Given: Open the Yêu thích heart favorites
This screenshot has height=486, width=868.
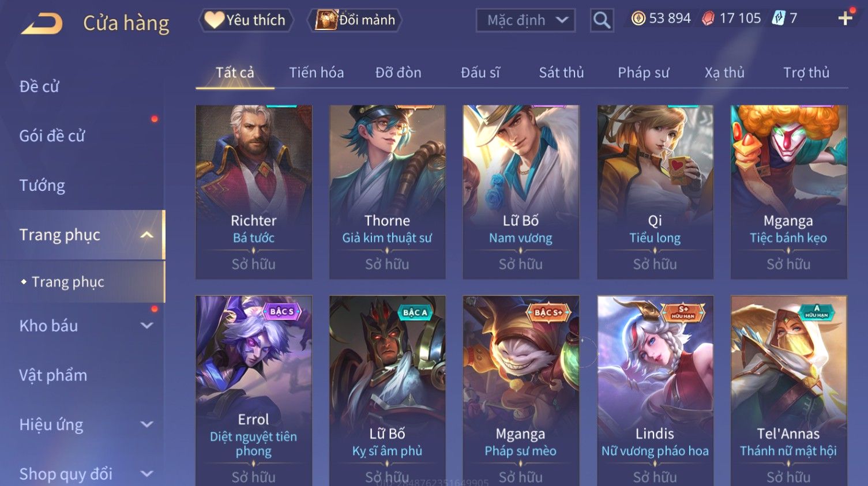Looking at the screenshot, I should coord(246,20).
